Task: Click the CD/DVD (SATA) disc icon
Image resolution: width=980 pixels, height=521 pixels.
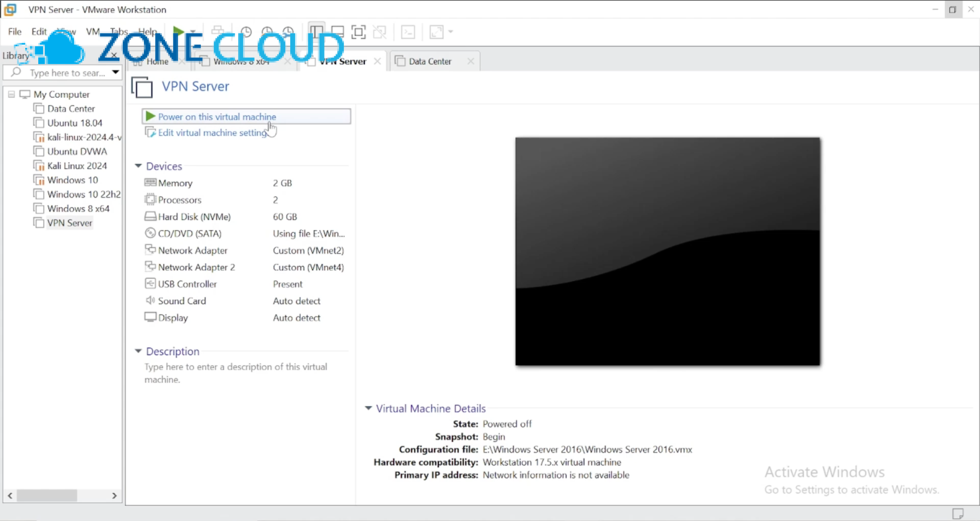Action: tap(150, 233)
